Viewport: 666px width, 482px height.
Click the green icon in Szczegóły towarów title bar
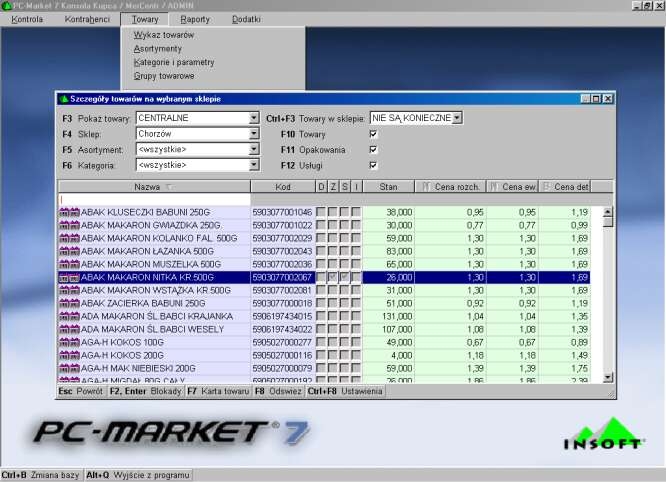click(64, 99)
